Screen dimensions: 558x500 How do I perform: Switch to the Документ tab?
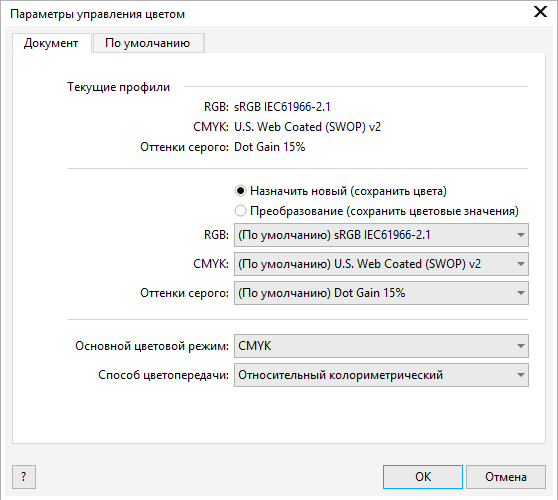(51, 43)
